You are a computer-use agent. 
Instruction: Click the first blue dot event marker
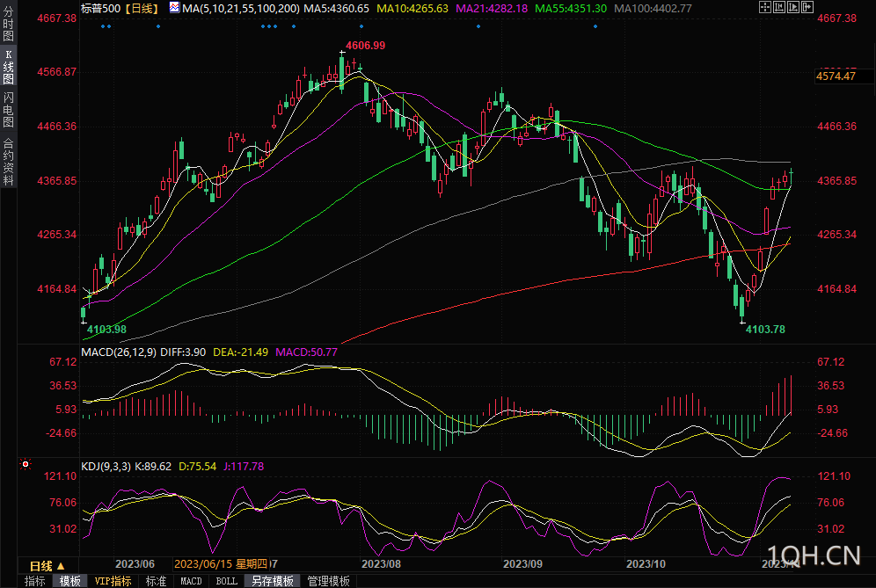coord(103,26)
